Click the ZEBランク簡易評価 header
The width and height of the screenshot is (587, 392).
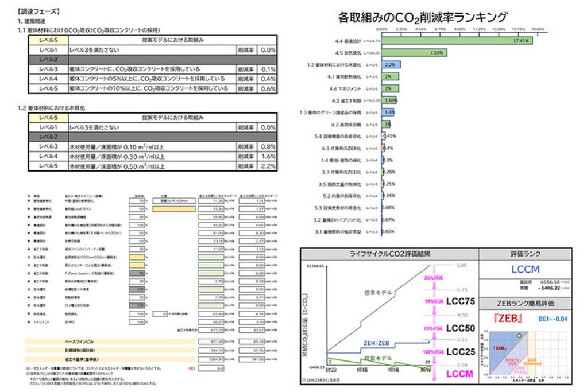pyautogui.click(x=524, y=304)
